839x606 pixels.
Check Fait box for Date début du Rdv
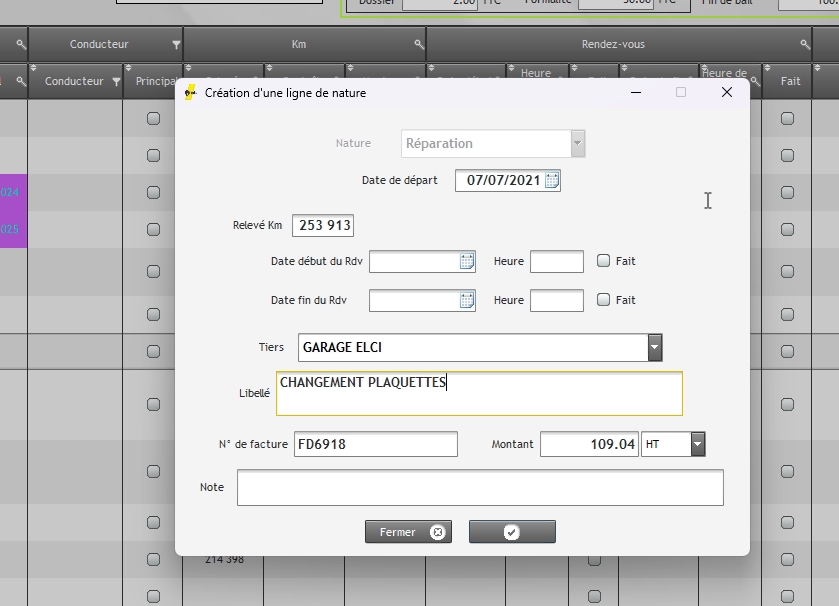click(603, 261)
